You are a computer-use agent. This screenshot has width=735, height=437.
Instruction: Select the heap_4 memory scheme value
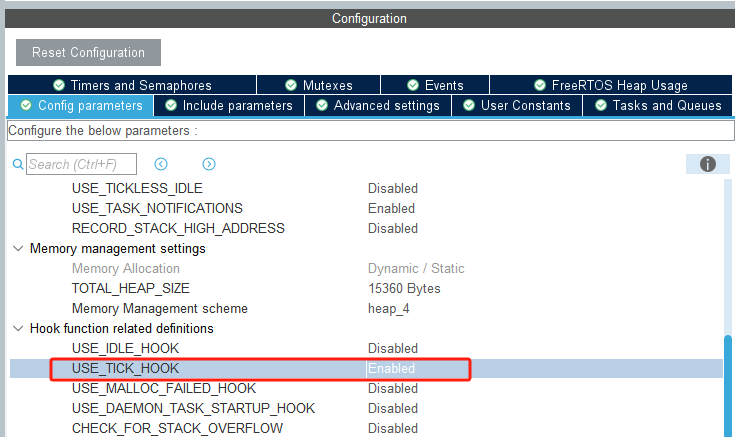point(391,308)
